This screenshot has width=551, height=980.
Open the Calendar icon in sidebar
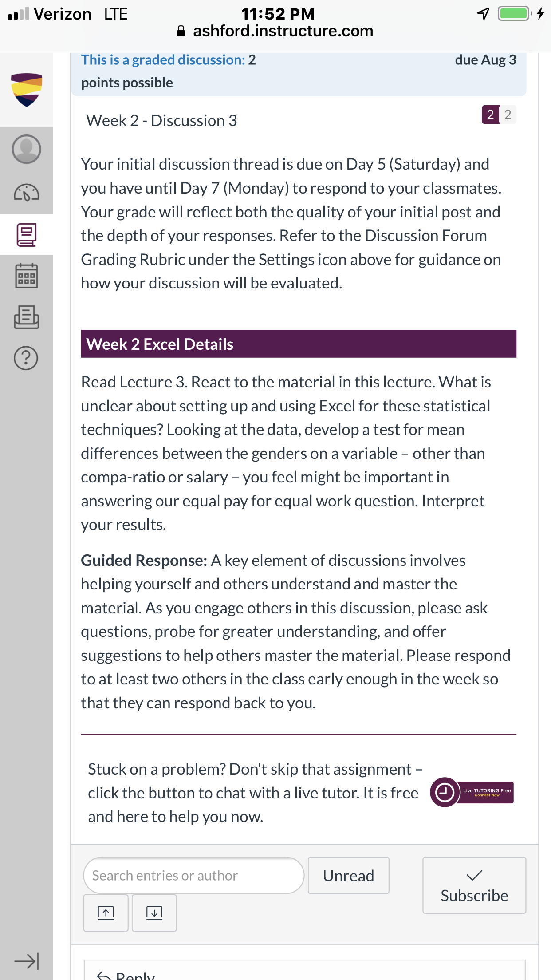coord(26,276)
